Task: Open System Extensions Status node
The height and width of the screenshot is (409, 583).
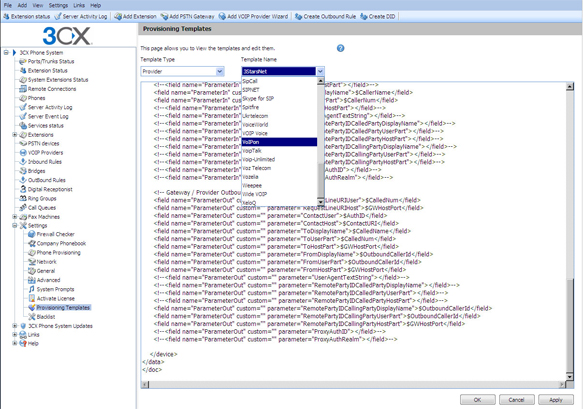Action: coord(58,80)
